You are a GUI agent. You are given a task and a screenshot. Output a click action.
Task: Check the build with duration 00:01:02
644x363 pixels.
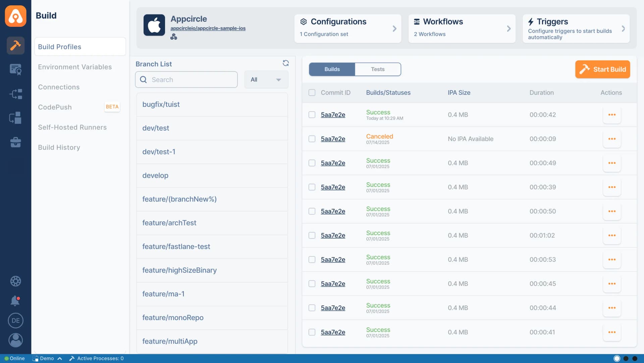tap(312, 235)
